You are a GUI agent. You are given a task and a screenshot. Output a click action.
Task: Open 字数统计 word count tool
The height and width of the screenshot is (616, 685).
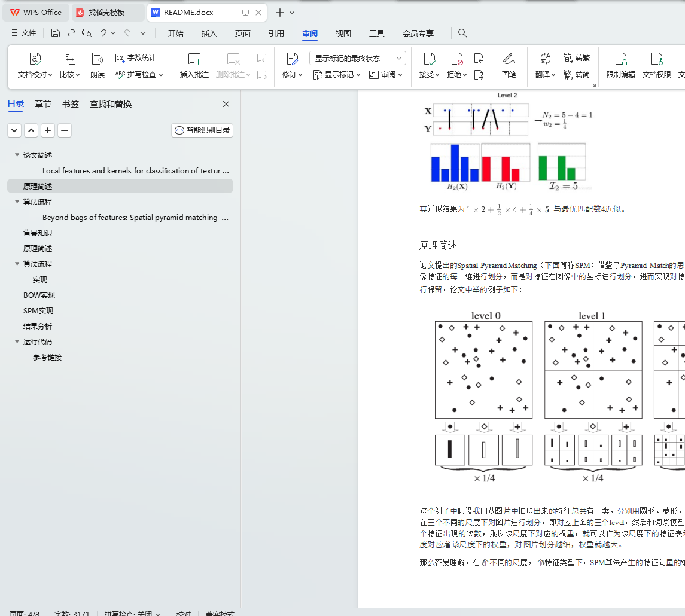click(x=136, y=58)
